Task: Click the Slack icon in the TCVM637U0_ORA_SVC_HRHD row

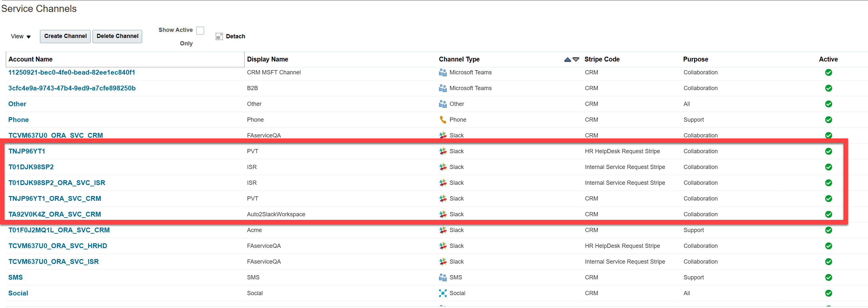Action: pyautogui.click(x=443, y=246)
